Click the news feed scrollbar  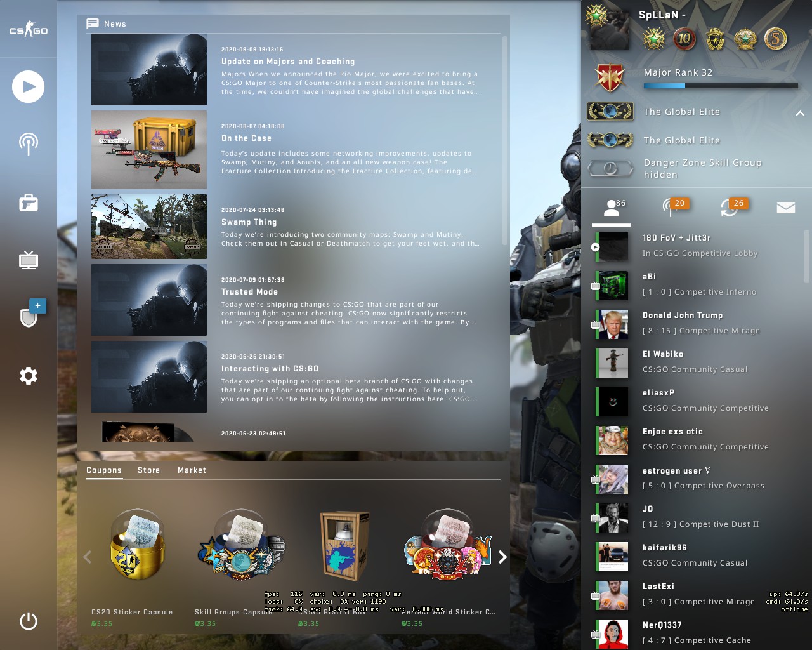505,140
